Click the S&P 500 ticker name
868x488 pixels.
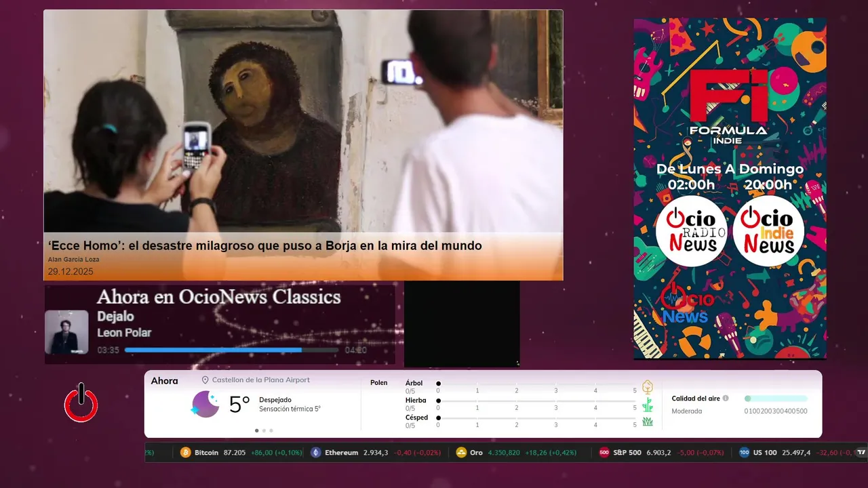pos(627,453)
